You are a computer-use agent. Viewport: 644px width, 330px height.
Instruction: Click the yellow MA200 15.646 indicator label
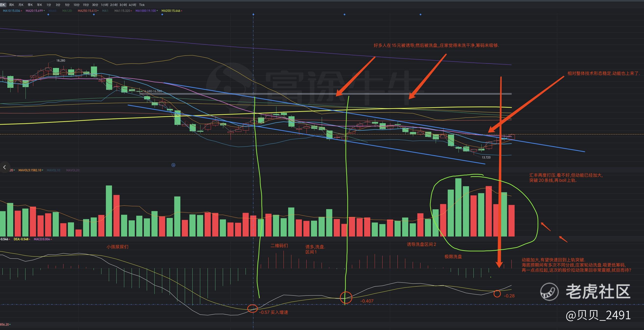pyautogui.click(x=171, y=11)
